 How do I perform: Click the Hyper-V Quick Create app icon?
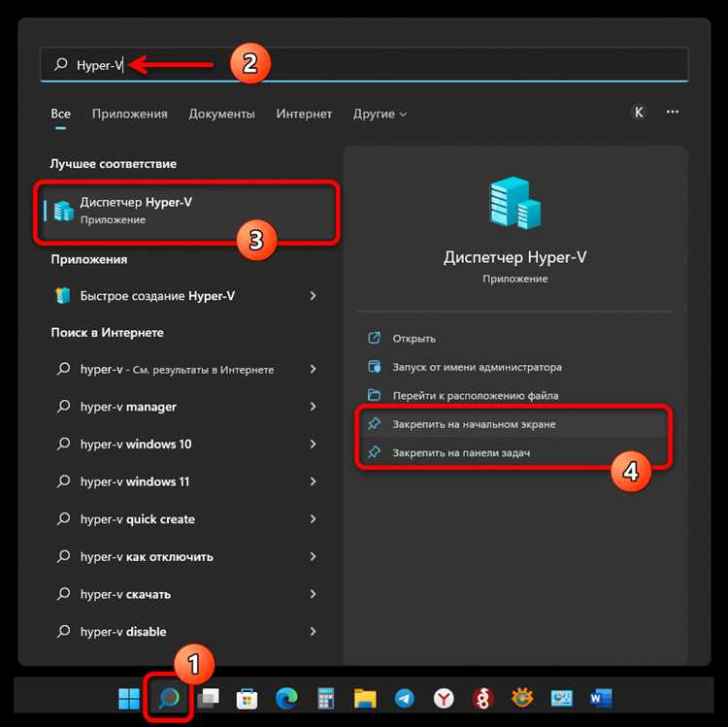point(63,296)
